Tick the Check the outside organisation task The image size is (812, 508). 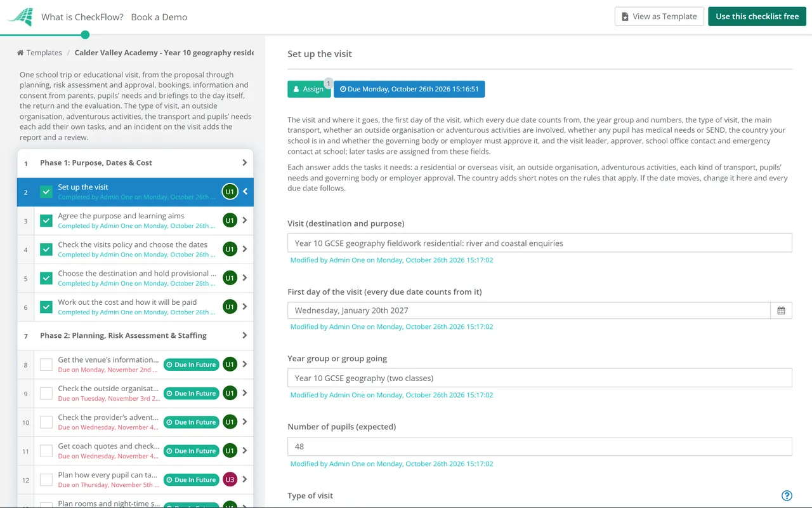46,393
